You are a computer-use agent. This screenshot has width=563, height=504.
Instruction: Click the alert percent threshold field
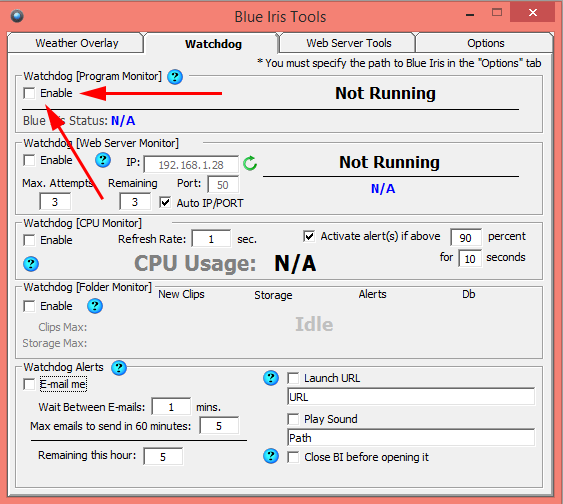click(x=466, y=237)
